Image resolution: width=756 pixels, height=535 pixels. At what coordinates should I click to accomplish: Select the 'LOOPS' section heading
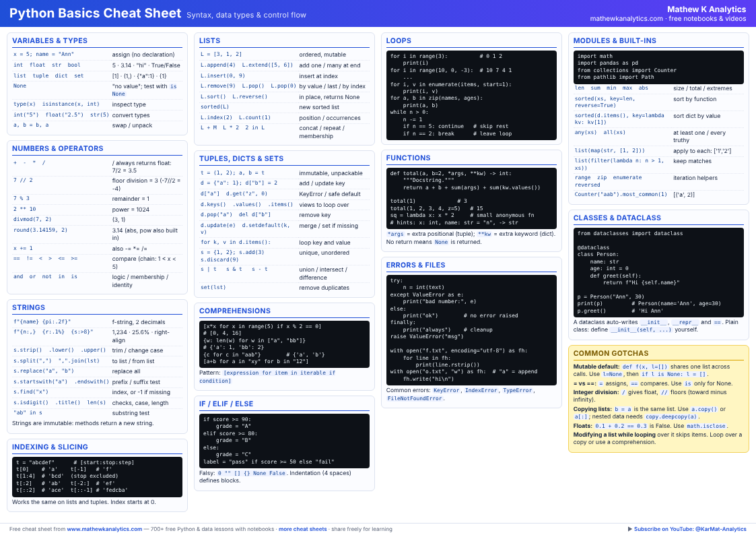(399, 40)
